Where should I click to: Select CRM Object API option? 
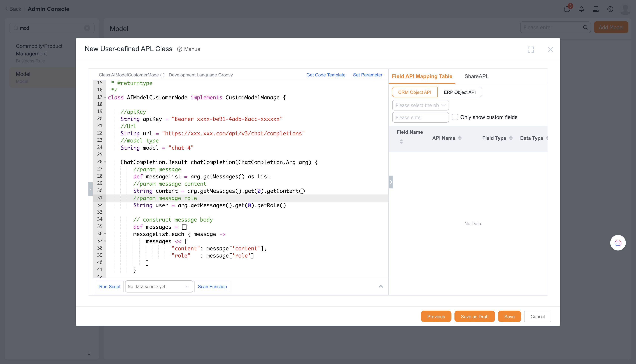tap(414, 92)
